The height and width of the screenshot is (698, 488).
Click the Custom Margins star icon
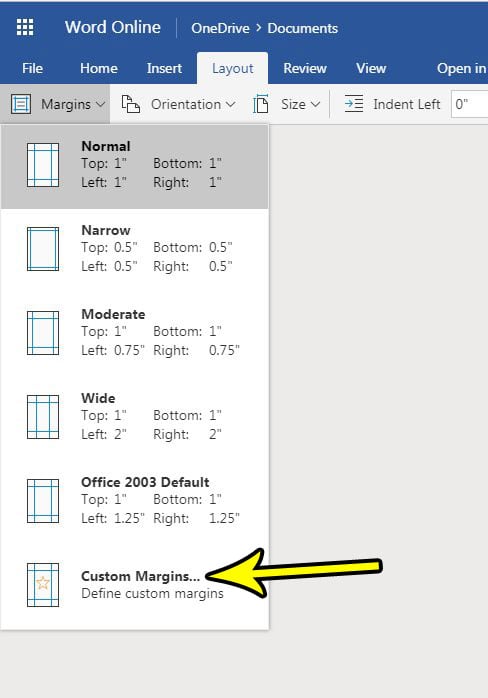click(x=43, y=585)
